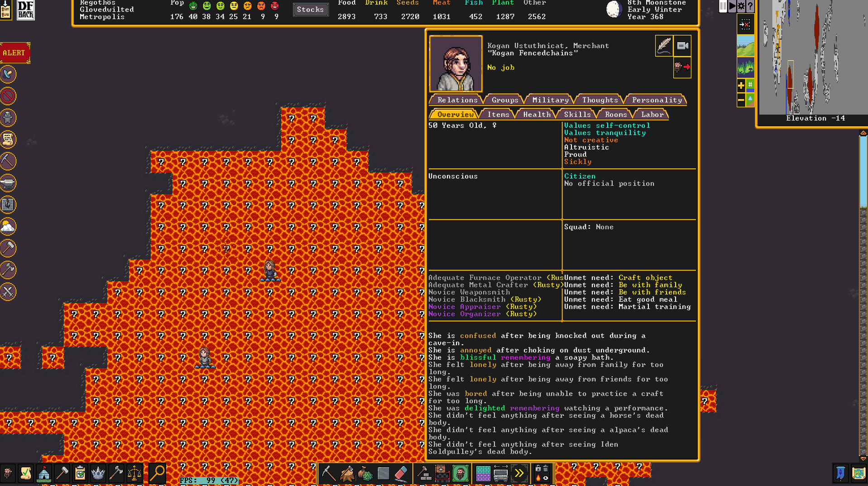Open the scroll icon in left sidebar
Screen dimensions: 868x486
point(8,140)
